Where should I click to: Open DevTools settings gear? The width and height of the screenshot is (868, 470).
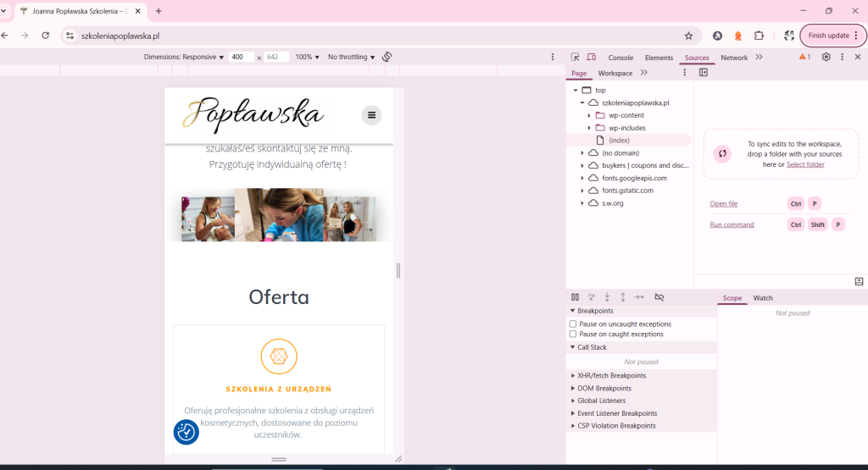tap(826, 57)
